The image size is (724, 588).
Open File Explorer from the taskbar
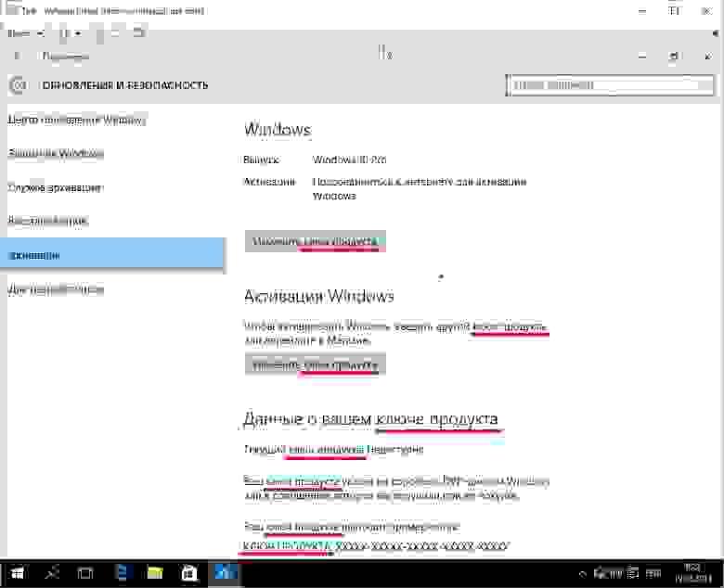(155, 573)
